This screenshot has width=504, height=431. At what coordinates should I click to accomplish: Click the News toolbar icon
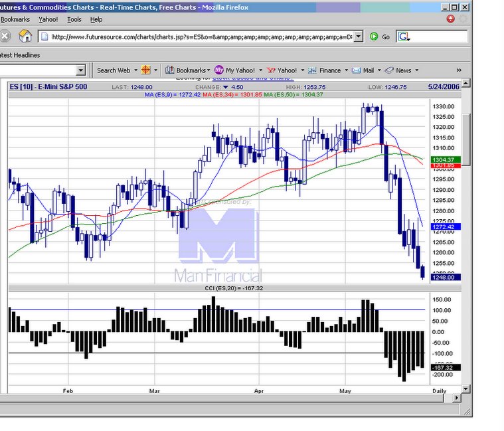(x=389, y=70)
